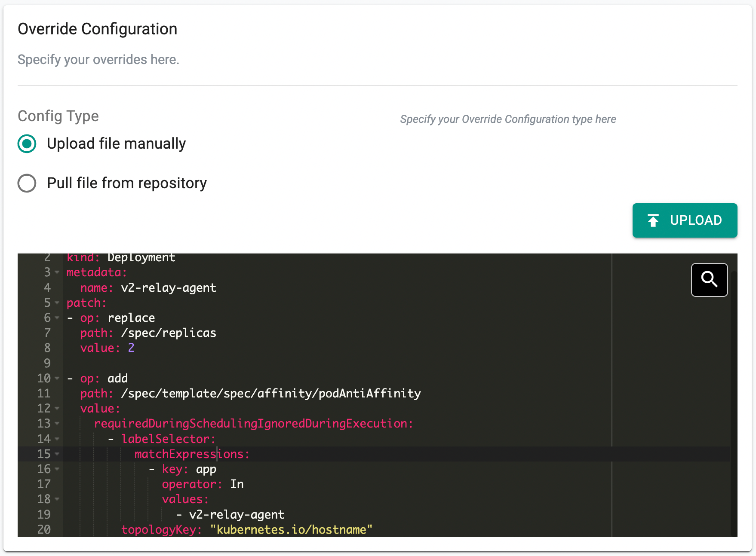Click the replicas value 2

(131, 348)
